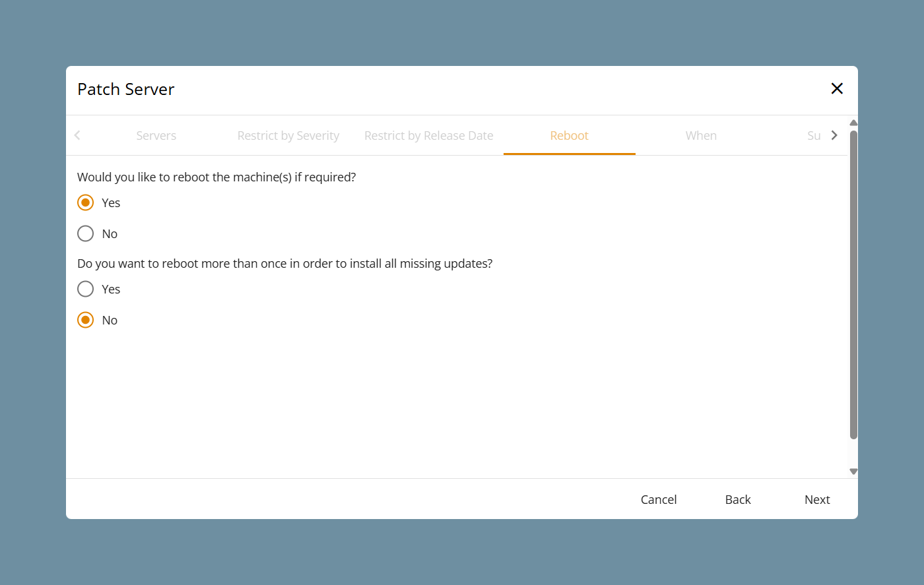Click the vertical scrollbar thumb
Image resolution: width=924 pixels, height=585 pixels.
[853, 284]
